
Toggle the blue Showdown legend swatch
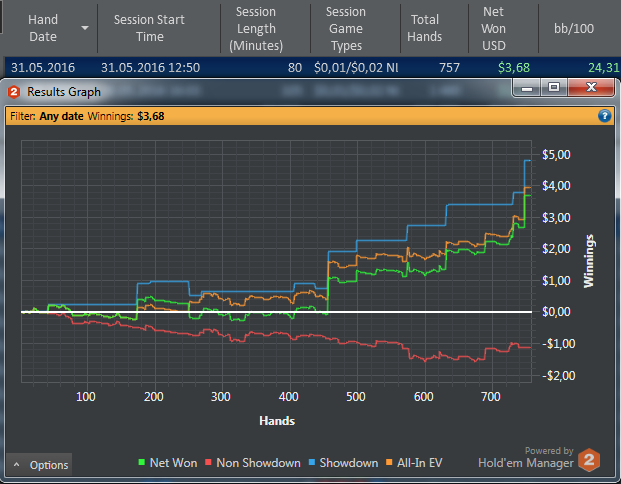click(x=311, y=462)
